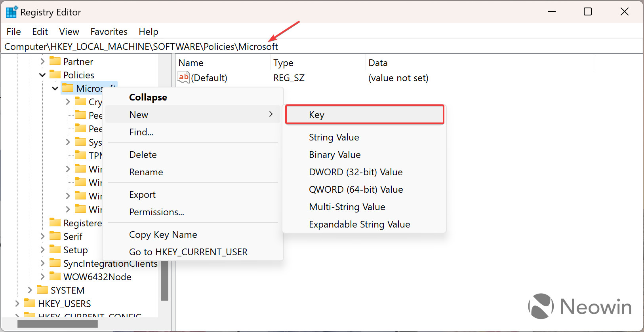Open the Favorites menu
The height and width of the screenshot is (332, 644).
[109, 32]
